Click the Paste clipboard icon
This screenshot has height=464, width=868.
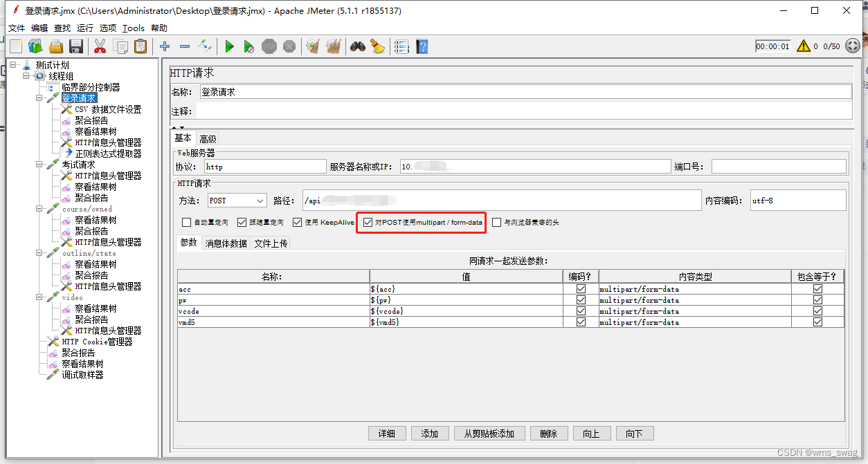[141, 46]
